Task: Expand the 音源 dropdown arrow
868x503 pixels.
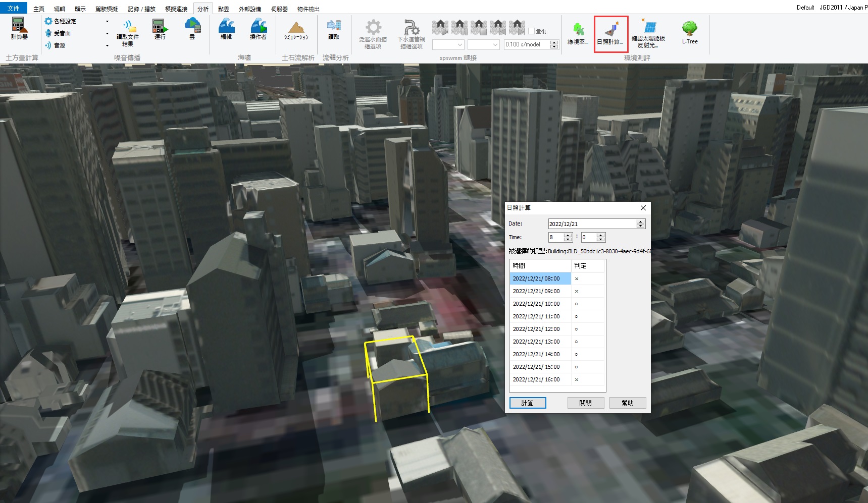Action: click(107, 45)
